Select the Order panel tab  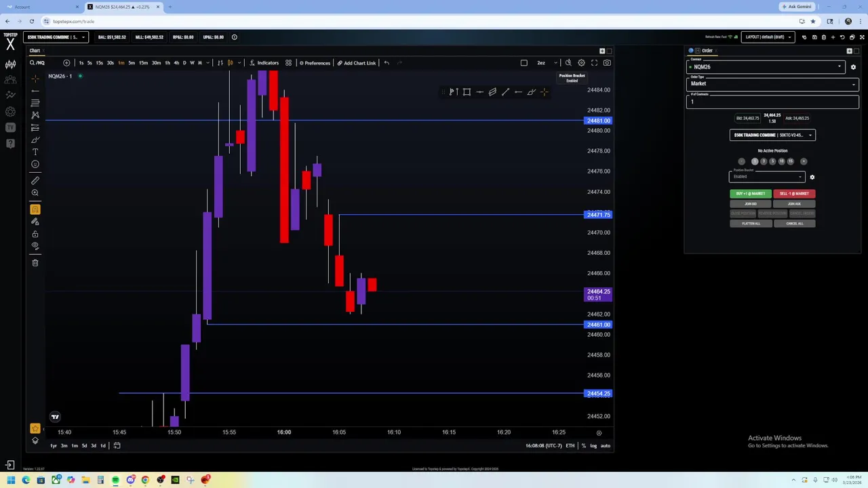click(707, 51)
